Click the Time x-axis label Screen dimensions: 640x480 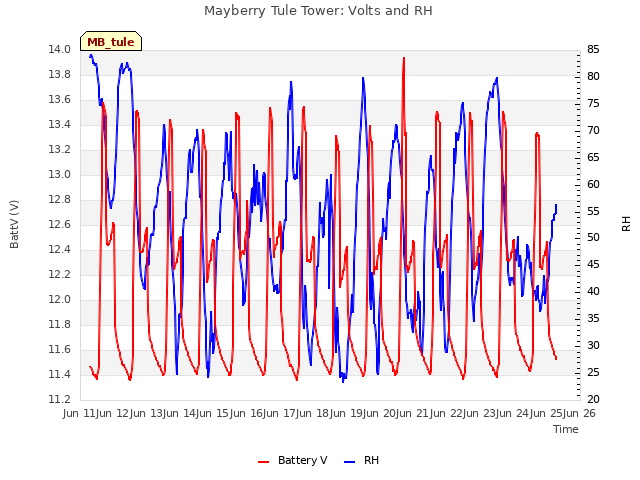click(x=566, y=429)
